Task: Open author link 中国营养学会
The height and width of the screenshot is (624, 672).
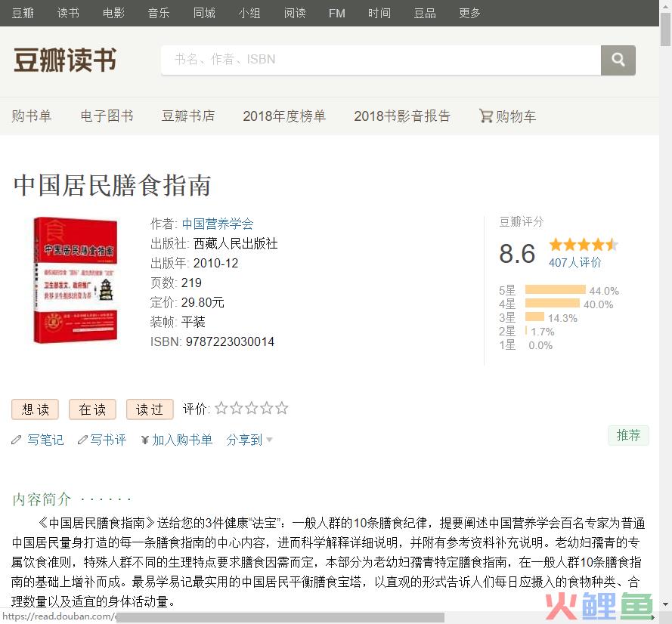Action: point(218,224)
